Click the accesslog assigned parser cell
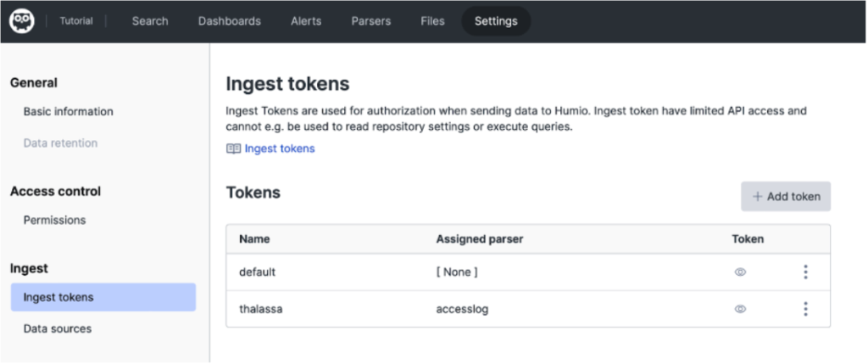Viewport: 868px width, 364px height. click(x=462, y=309)
